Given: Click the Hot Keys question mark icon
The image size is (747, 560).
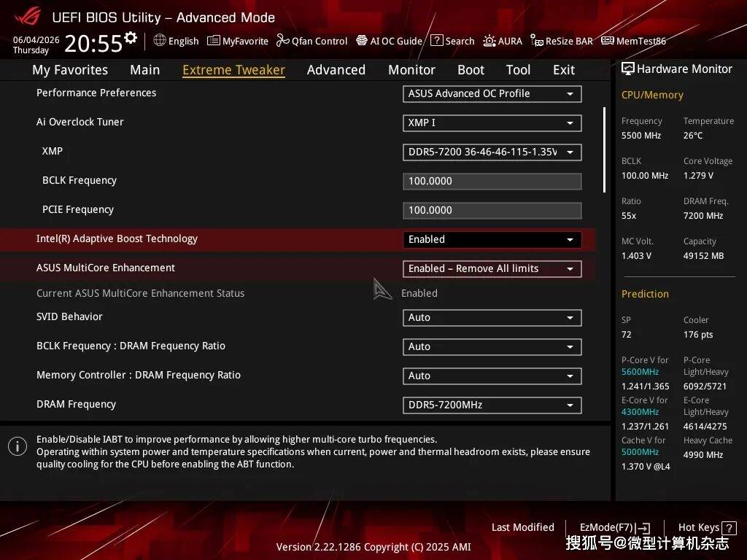Looking at the screenshot, I should [729, 528].
